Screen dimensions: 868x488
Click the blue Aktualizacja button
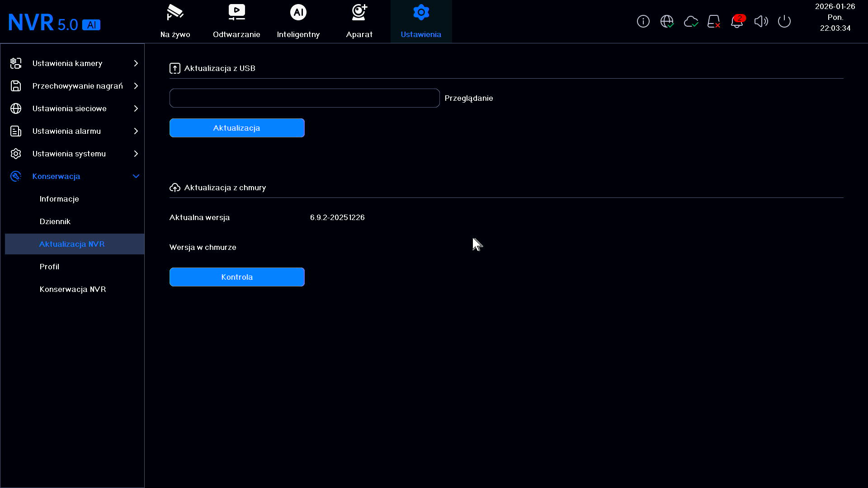coord(237,128)
